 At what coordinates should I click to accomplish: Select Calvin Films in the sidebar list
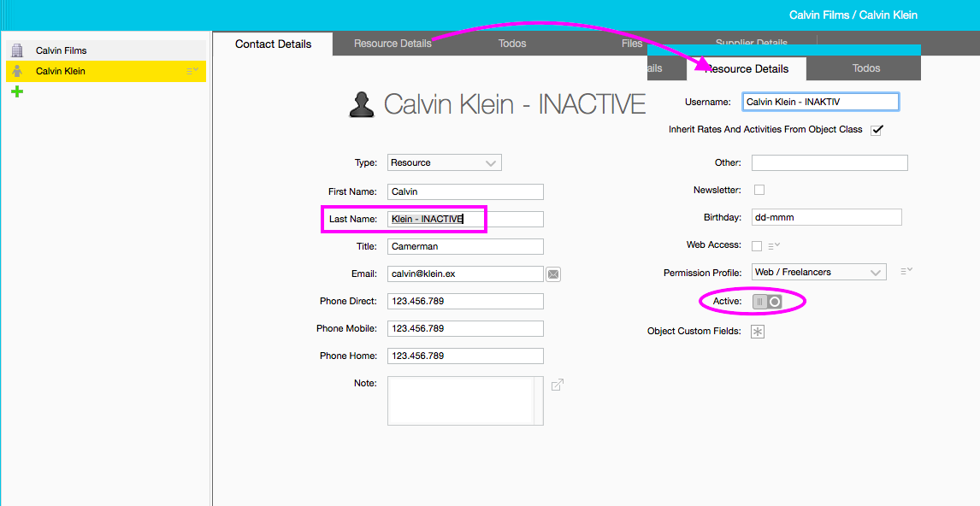point(106,50)
